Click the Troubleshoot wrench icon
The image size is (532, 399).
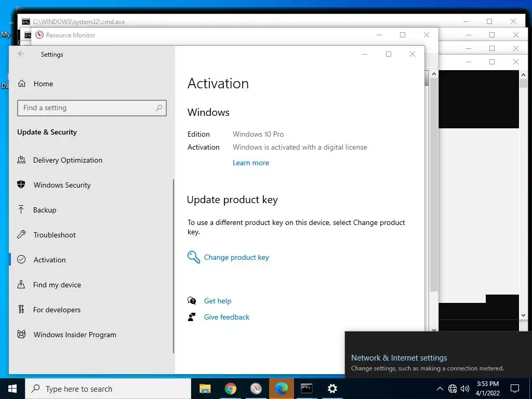(x=21, y=234)
